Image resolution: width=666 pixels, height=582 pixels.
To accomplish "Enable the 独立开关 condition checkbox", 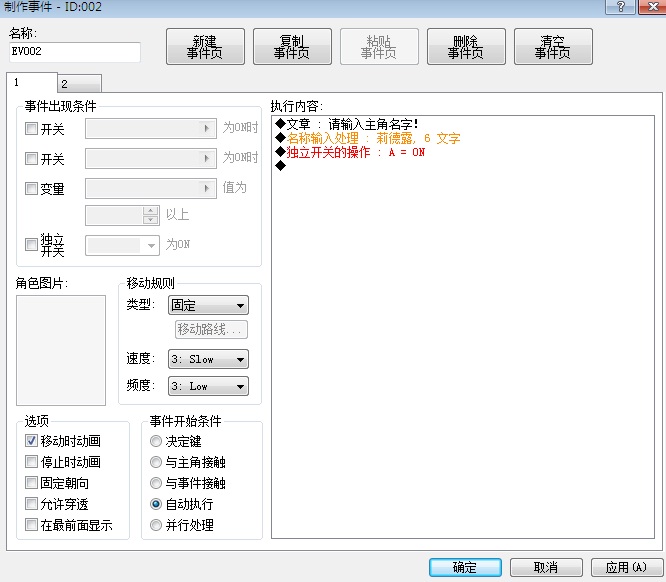I will (x=31, y=245).
